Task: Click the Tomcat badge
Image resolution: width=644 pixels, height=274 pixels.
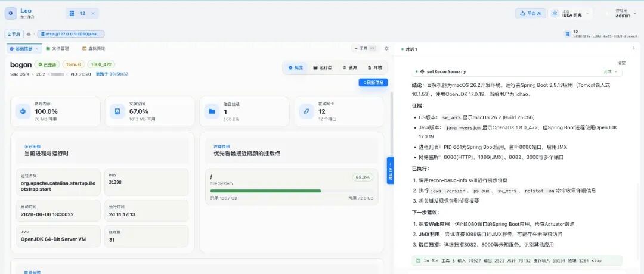Action: [74, 64]
